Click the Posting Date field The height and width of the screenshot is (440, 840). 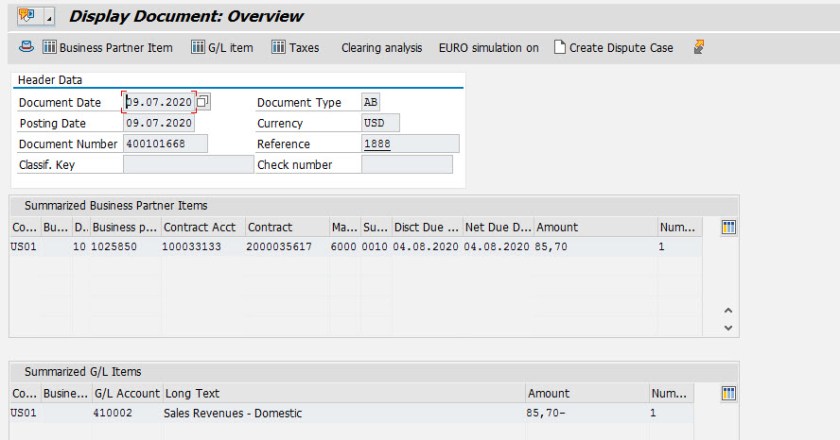pyautogui.click(x=159, y=123)
